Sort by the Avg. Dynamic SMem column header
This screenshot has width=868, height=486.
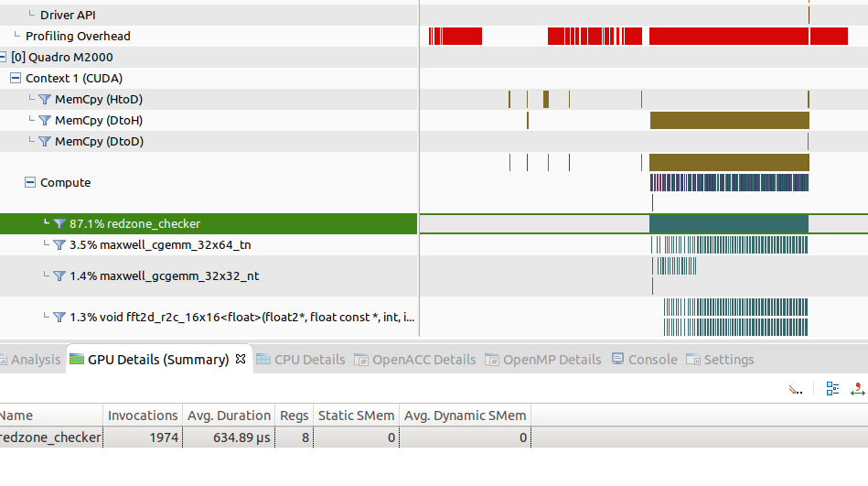(x=465, y=415)
